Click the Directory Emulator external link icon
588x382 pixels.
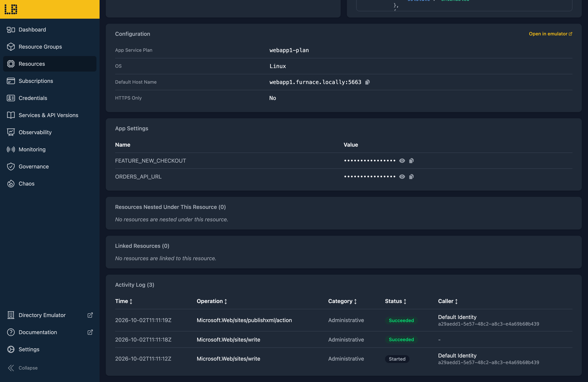click(x=90, y=315)
